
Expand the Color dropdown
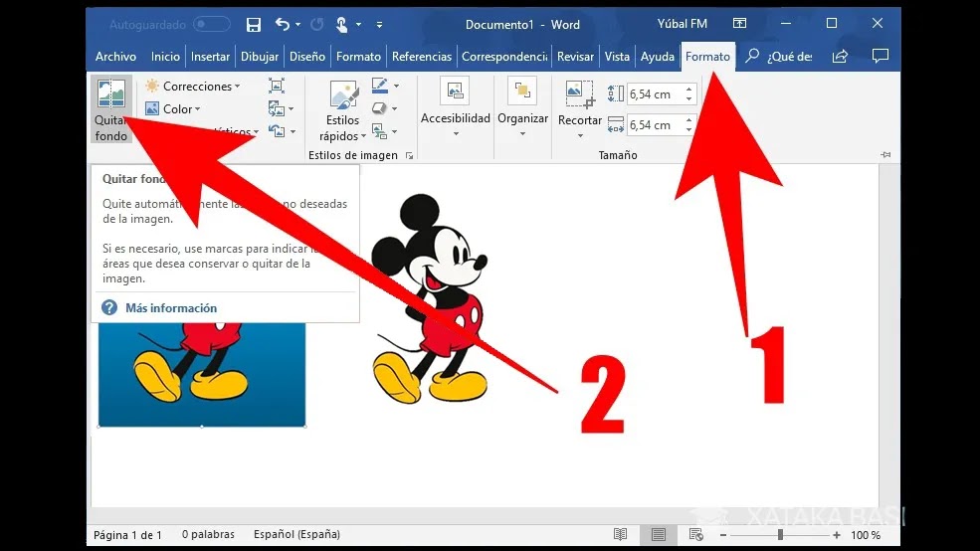coord(173,108)
